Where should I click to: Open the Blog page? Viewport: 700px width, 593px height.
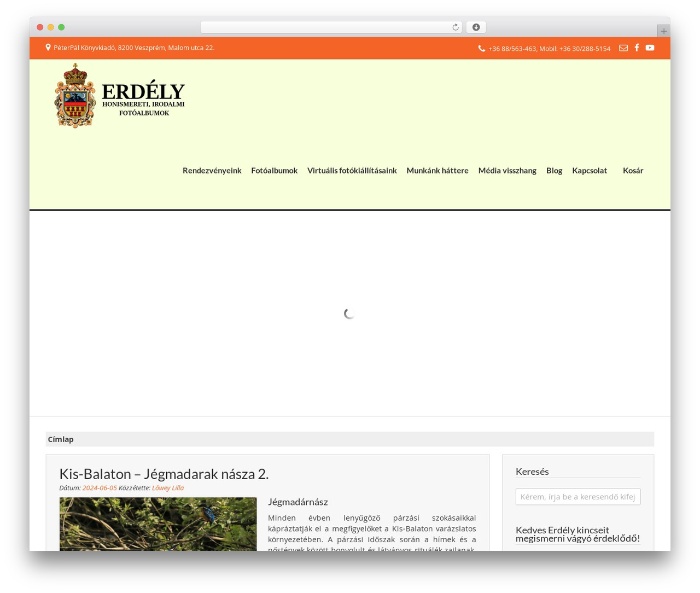[554, 170]
